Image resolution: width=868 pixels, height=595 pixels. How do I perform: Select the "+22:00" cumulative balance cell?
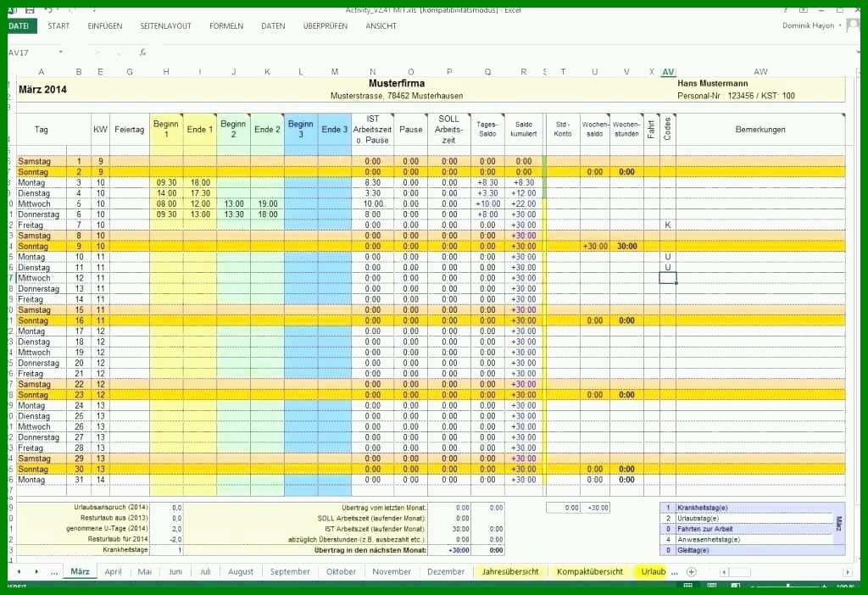524,203
